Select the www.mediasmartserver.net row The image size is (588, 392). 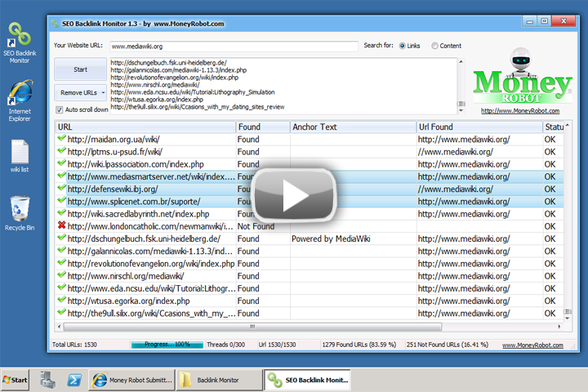coord(310,176)
